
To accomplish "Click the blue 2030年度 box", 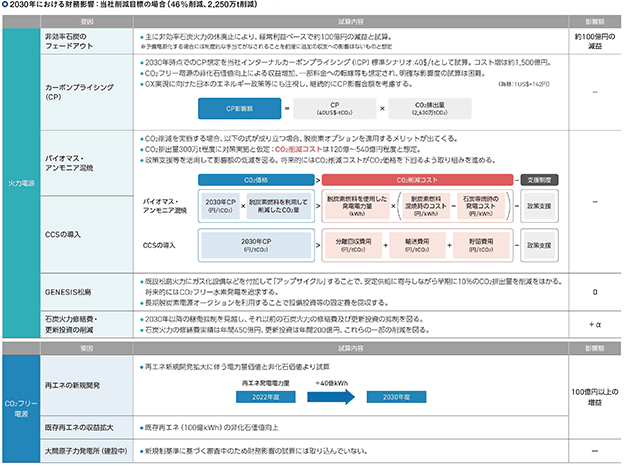I will pos(396,397).
